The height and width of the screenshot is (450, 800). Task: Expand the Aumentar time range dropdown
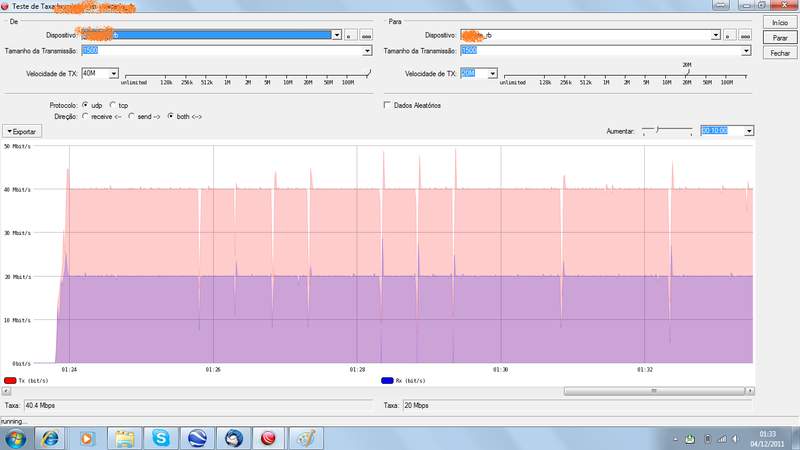[x=749, y=131]
